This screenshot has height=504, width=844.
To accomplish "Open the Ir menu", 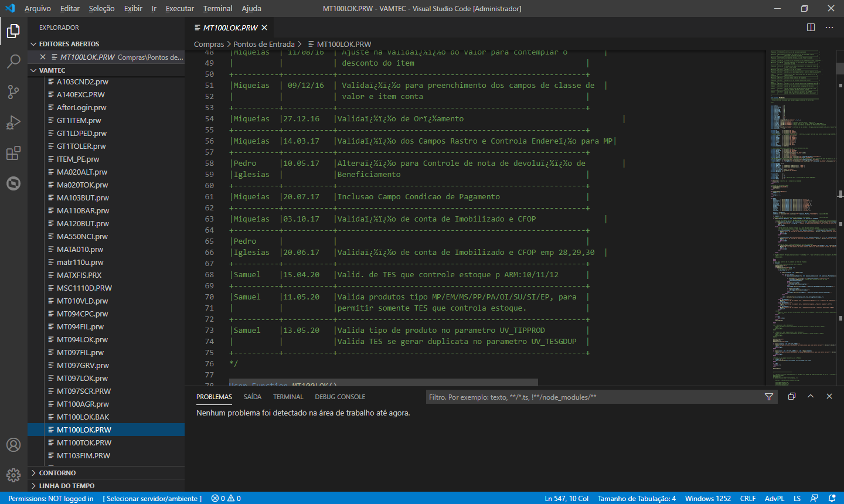I will point(154,8).
